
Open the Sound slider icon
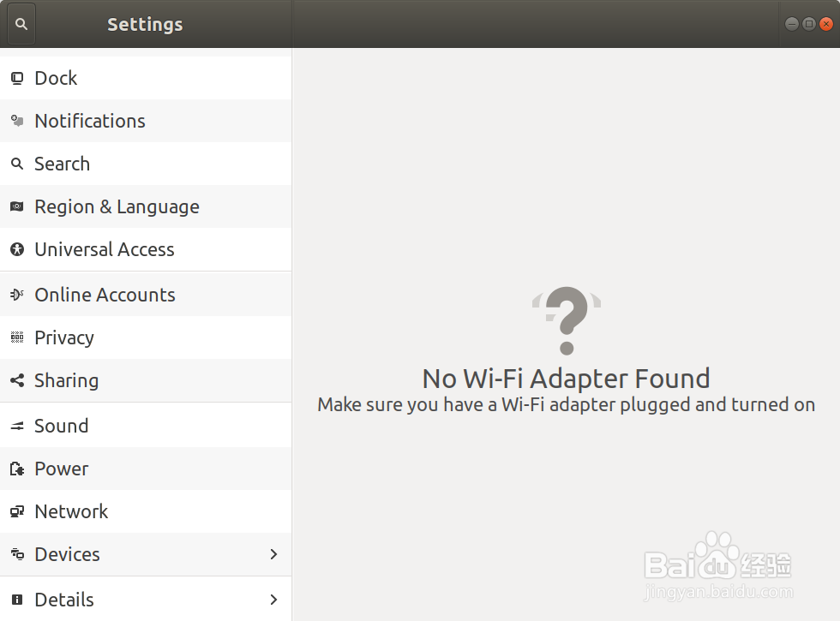[x=17, y=427]
